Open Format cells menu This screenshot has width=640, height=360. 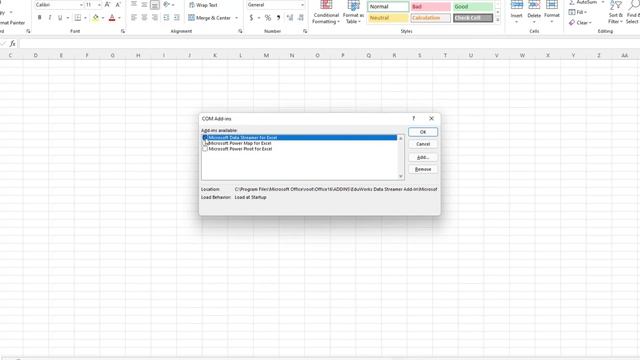(x=552, y=12)
